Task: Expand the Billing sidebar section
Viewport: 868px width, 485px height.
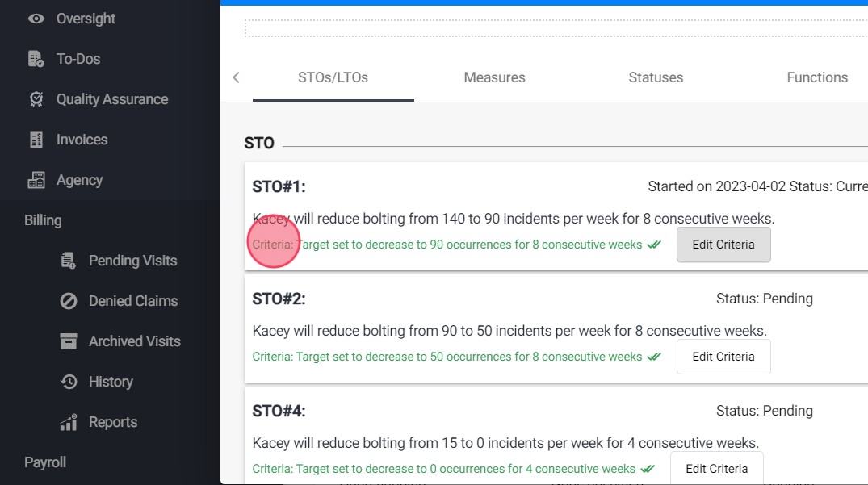Action: coord(43,220)
